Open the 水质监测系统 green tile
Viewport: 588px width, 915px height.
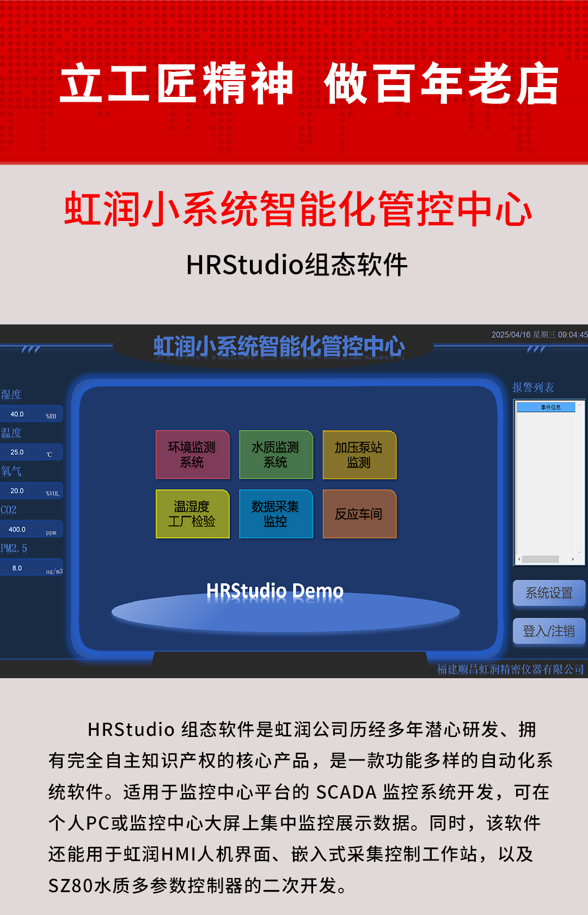[275, 455]
